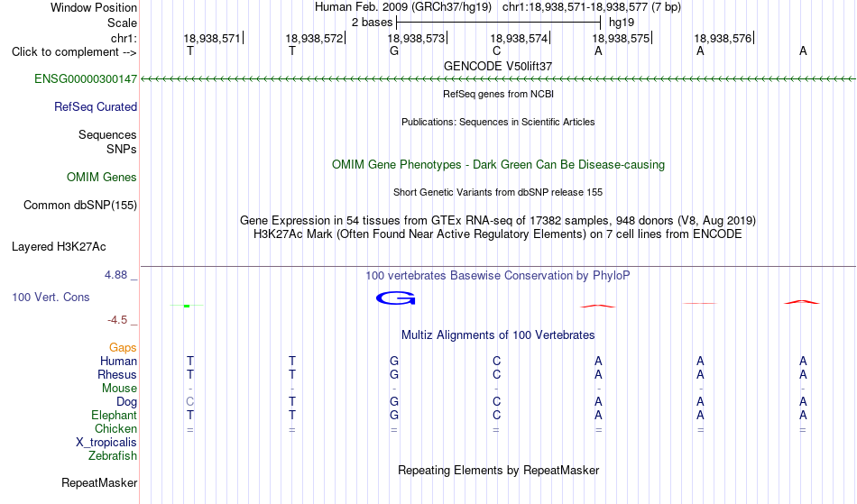Click the H3K27Ac Mark ENCODE title line

[x=498, y=234]
